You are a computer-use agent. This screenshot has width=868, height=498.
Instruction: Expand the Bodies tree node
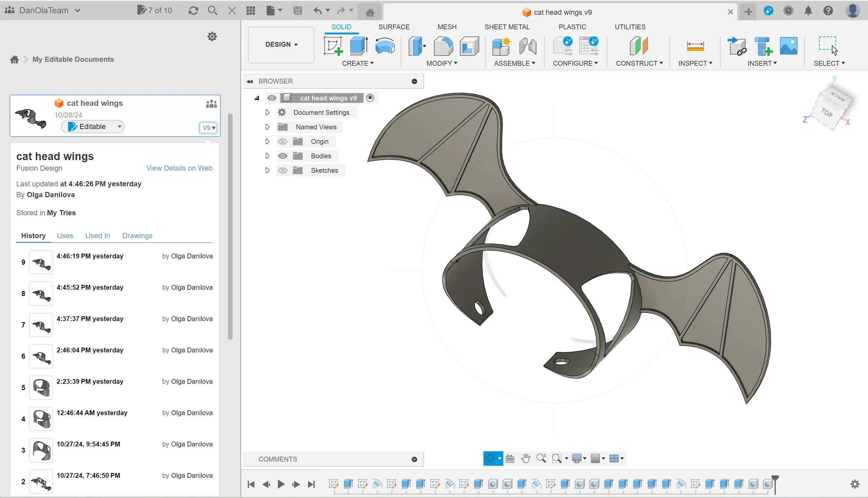point(267,156)
